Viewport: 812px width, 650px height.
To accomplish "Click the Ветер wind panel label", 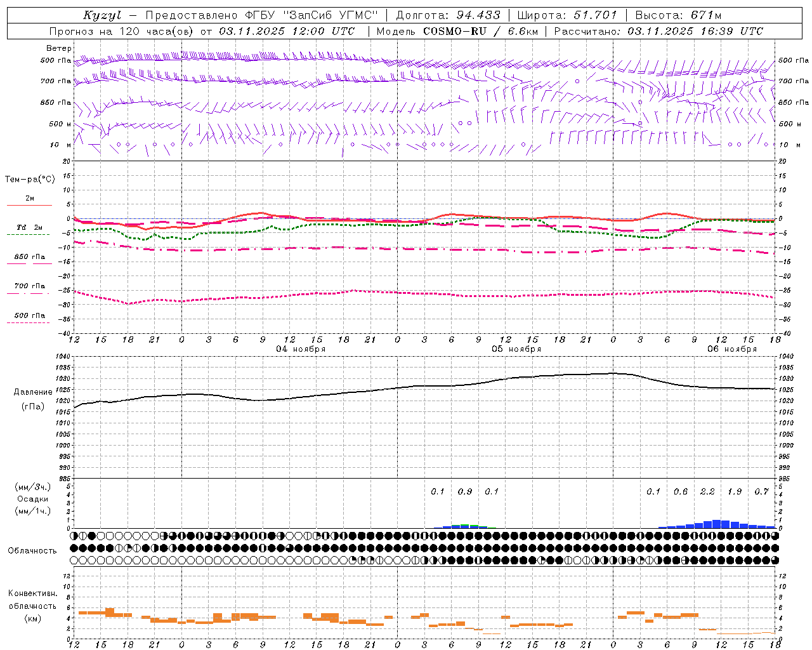I will point(59,48).
